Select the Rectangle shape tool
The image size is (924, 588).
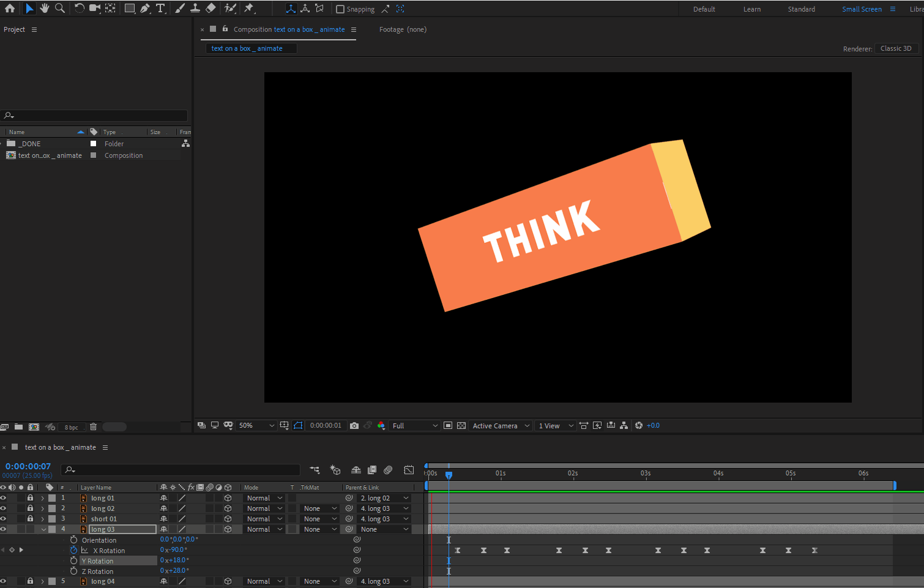point(130,9)
